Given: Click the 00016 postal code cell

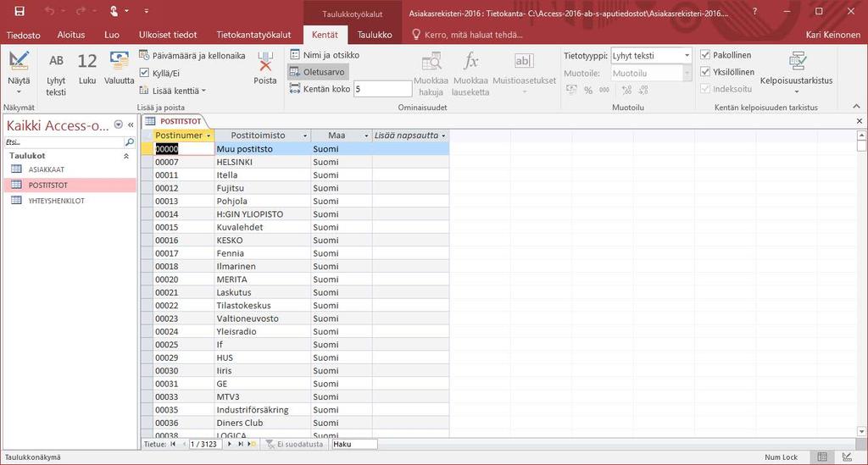Looking at the screenshot, I should click(x=184, y=240).
